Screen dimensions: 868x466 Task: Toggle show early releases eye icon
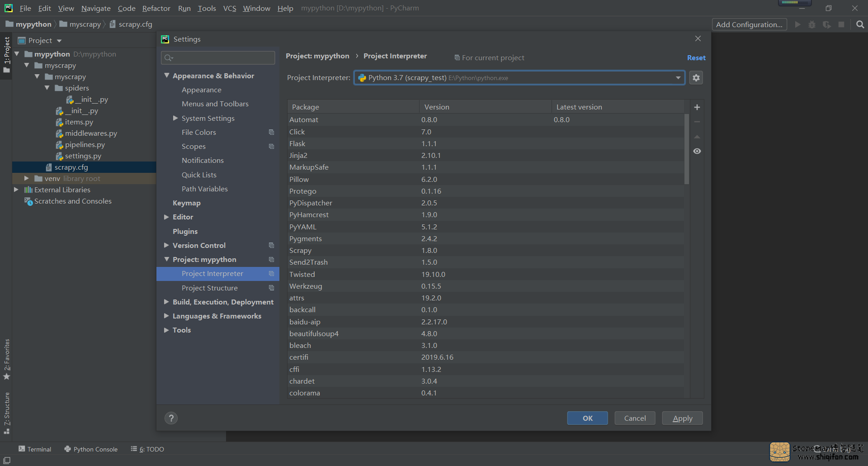click(697, 151)
